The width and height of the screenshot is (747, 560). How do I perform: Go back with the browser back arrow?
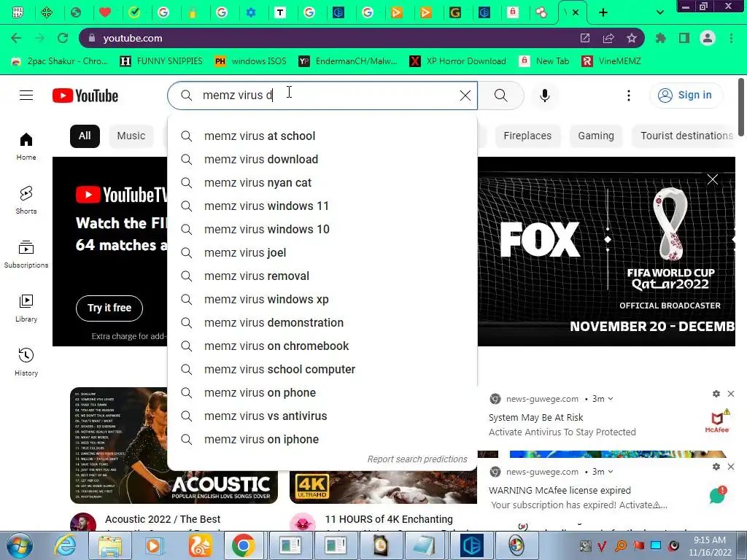coord(16,38)
